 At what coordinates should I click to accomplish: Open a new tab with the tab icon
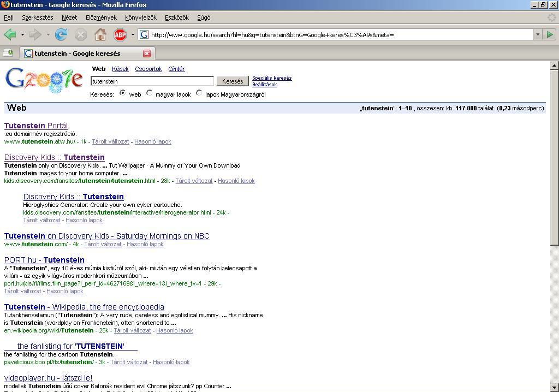click(8, 53)
